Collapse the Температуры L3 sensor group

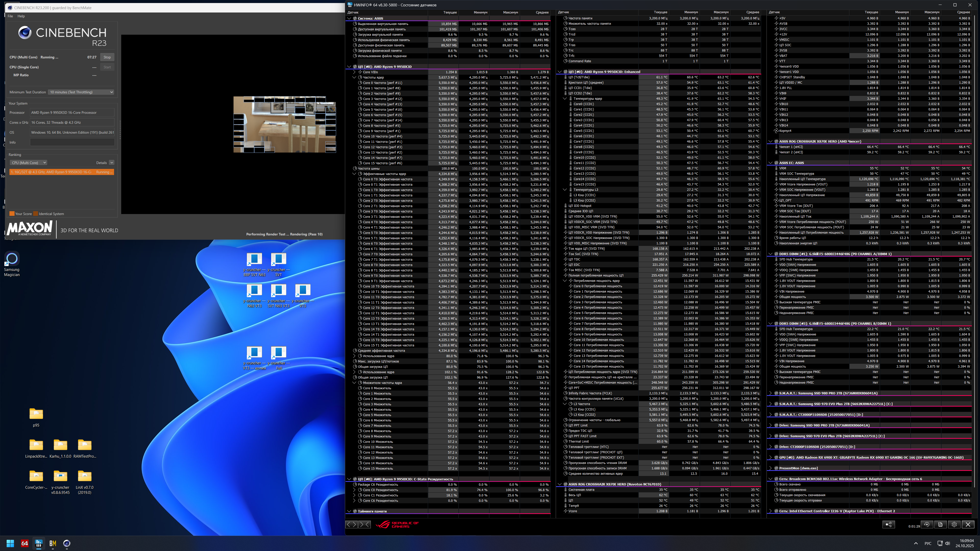tap(565, 190)
